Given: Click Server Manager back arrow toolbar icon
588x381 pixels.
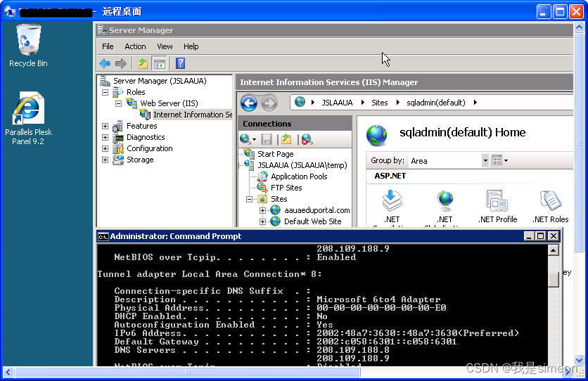Looking at the screenshot, I should pos(105,63).
